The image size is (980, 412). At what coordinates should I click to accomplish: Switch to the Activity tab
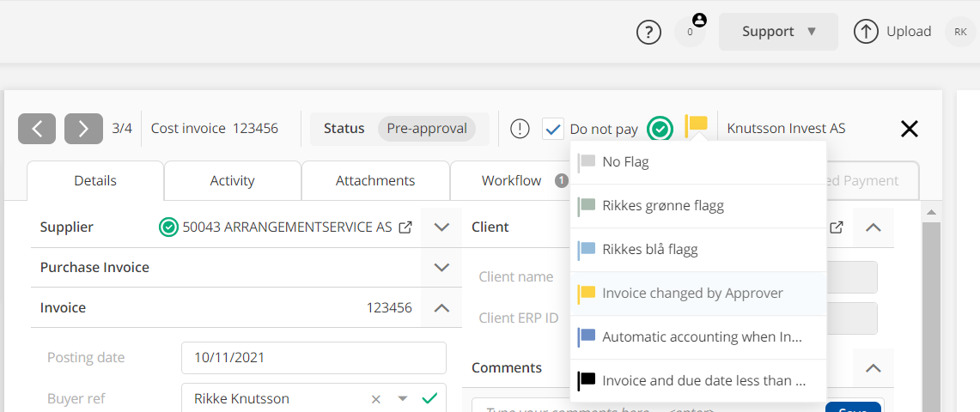pyautogui.click(x=232, y=180)
